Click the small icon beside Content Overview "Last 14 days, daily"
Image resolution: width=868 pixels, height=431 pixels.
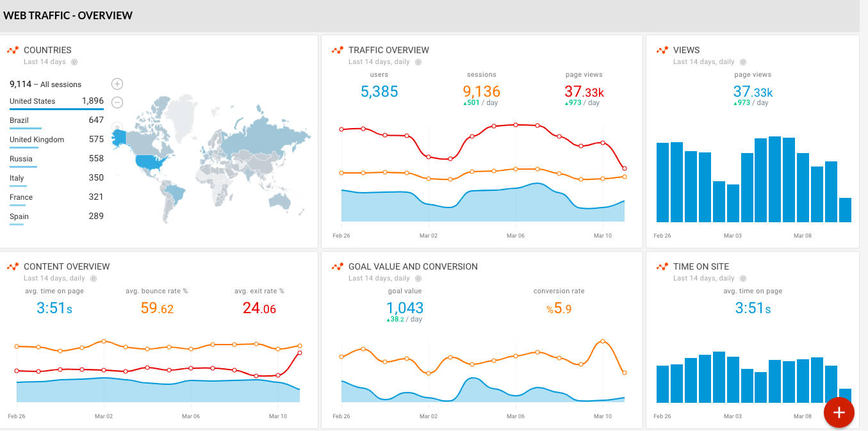(94, 279)
